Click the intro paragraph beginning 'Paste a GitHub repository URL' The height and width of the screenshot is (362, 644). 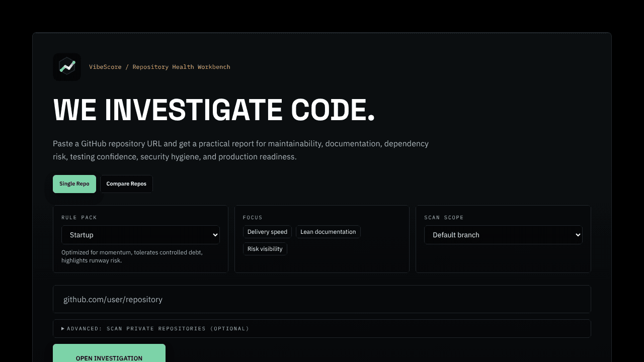(241, 150)
